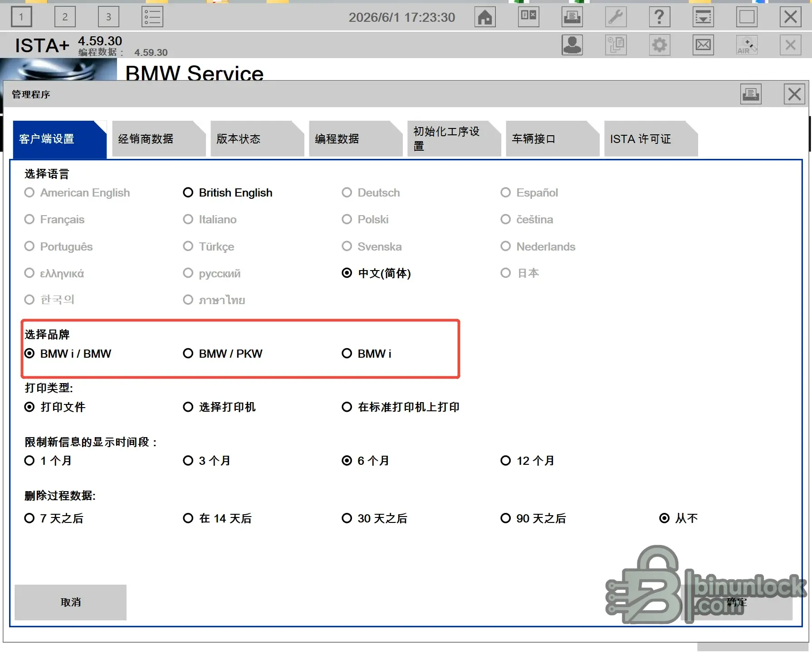The width and height of the screenshot is (812, 655).
Task: Open the question mark help icon
Action: [660, 17]
